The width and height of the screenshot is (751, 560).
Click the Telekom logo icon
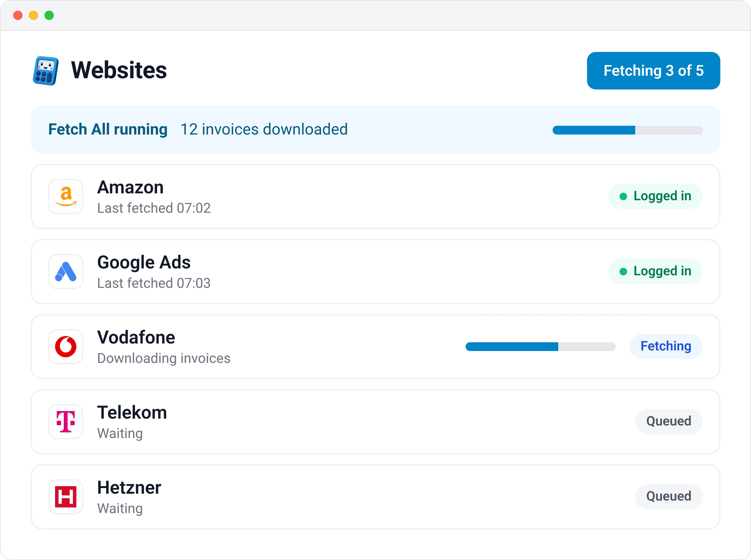[66, 422]
